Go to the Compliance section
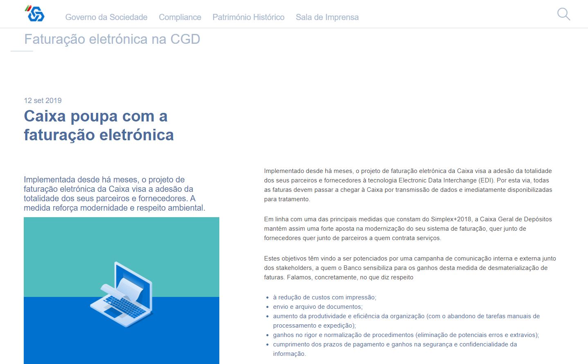 180,17
